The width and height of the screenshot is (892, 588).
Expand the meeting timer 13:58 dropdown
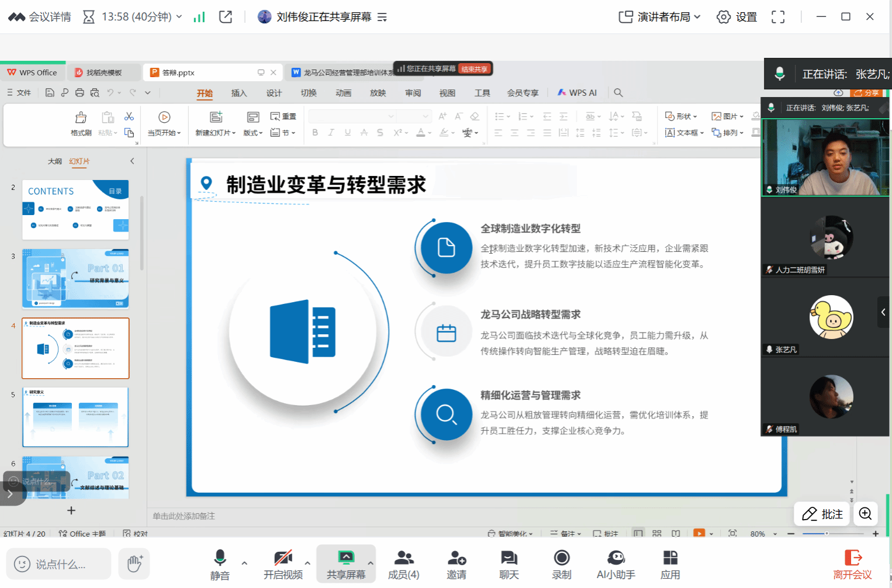coord(179,17)
